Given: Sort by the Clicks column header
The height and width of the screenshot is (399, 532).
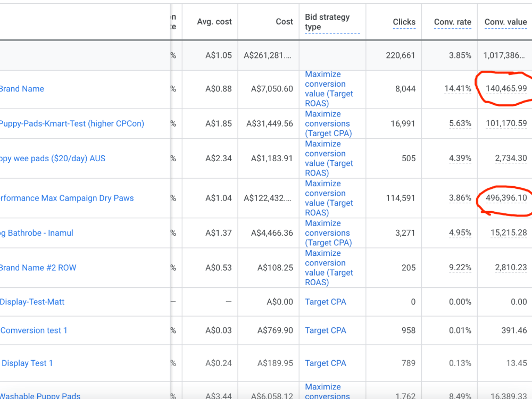Looking at the screenshot, I should click(x=404, y=22).
